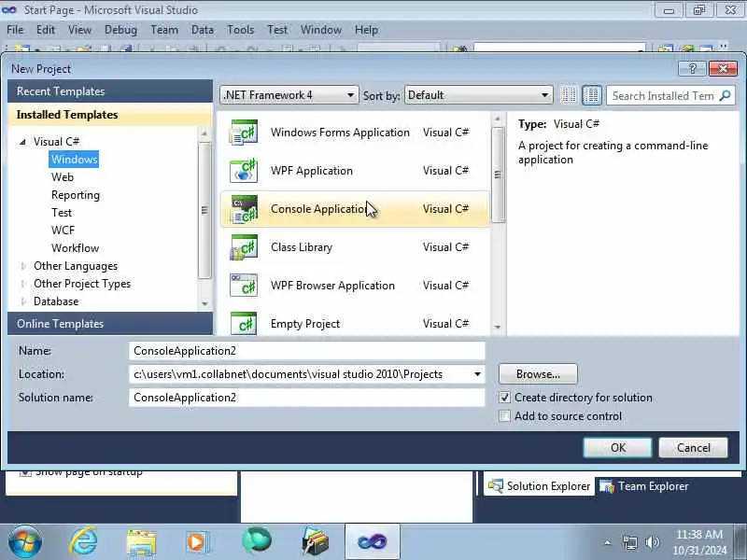Screen dimensions: 747x560
Task: Open the toolbox app on the taskbar
Action: [x=315, y=542]
